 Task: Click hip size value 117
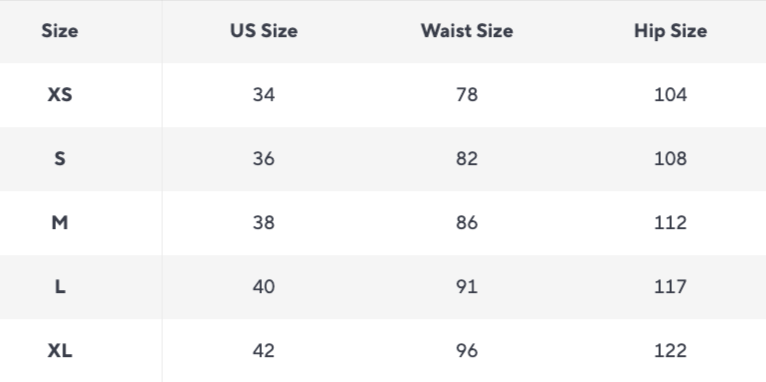coord(670,287)
